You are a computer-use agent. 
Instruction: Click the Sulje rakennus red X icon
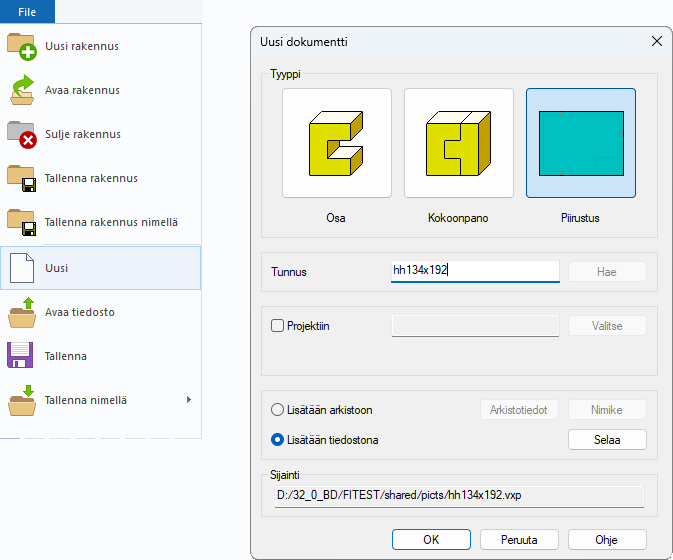point(21,134)
